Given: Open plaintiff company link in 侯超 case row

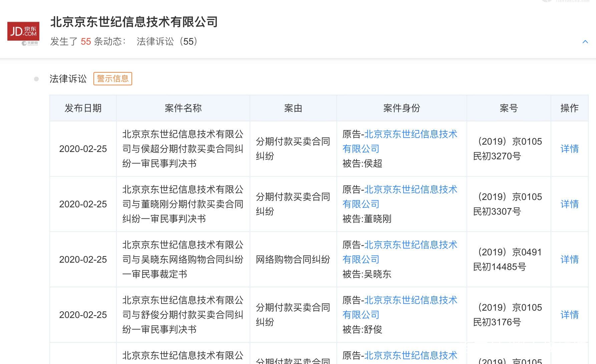Looking at the screenshot, I should (x=400, y=141).
